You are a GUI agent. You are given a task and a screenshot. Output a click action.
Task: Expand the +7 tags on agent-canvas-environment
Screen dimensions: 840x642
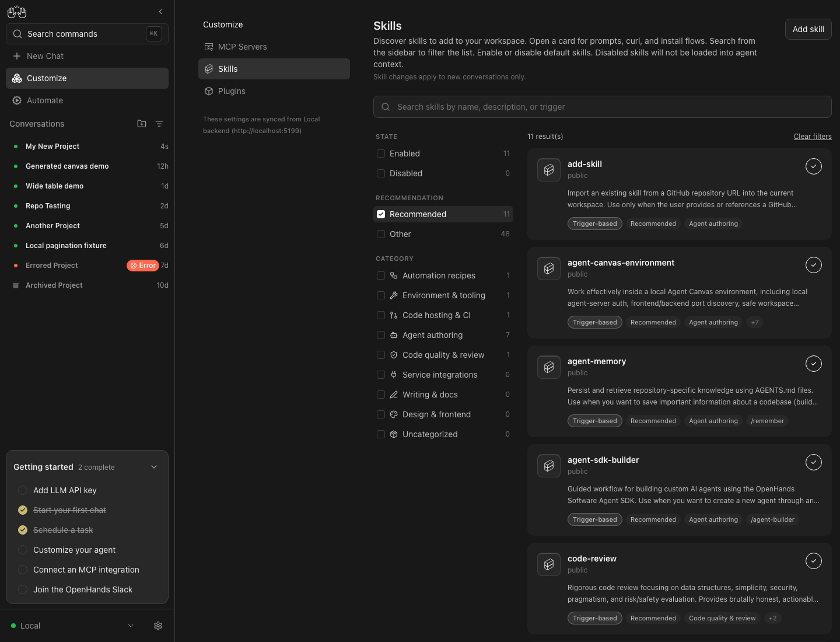755,322
